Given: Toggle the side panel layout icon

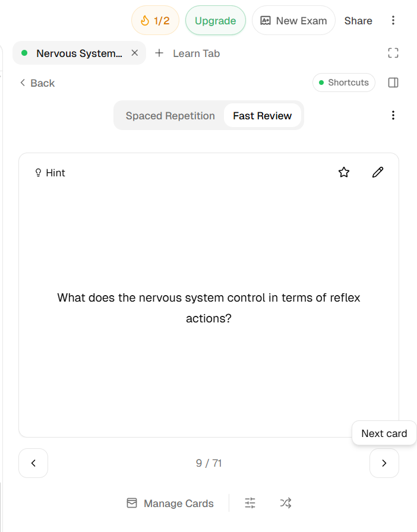Looking at the screenshot, I should pos(393,83).
